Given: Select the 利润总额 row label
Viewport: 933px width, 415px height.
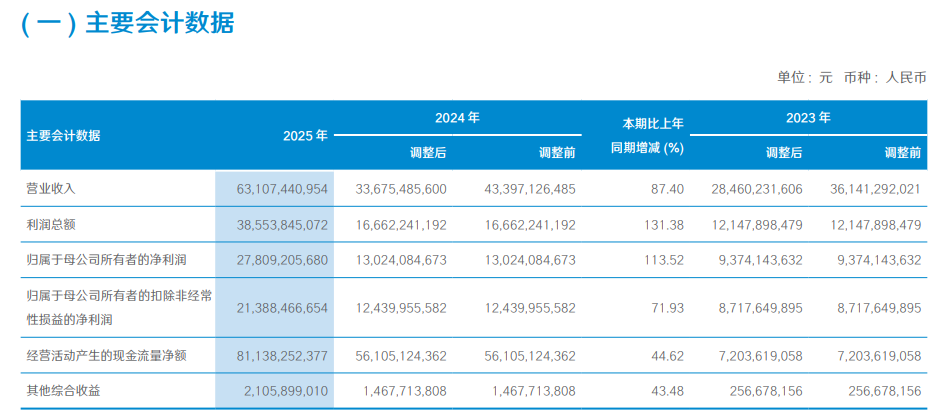Looking at the screenshot, I should click(51, 225).
